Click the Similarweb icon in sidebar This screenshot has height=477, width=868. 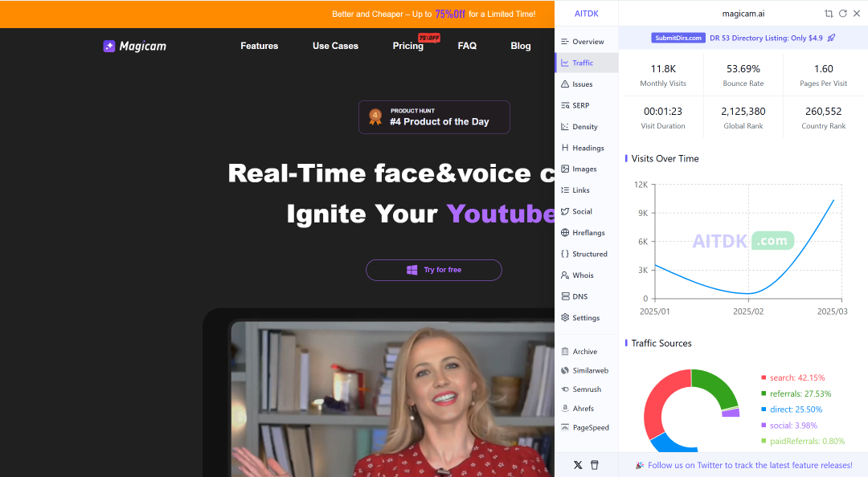[x=565, y=370]
